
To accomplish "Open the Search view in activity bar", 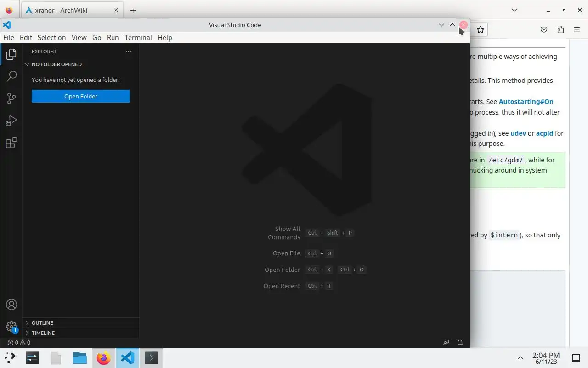I will point(11,76).
